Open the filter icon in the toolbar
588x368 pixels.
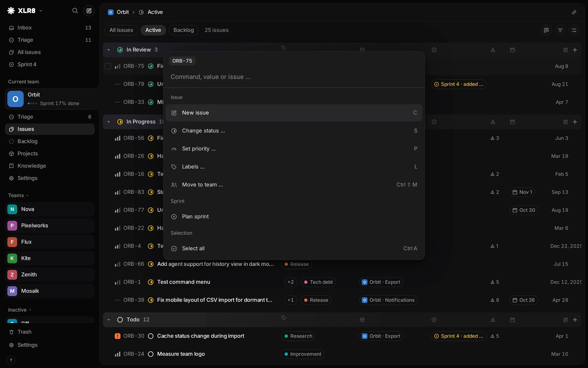pyautogui.click(x=560, y=30)
